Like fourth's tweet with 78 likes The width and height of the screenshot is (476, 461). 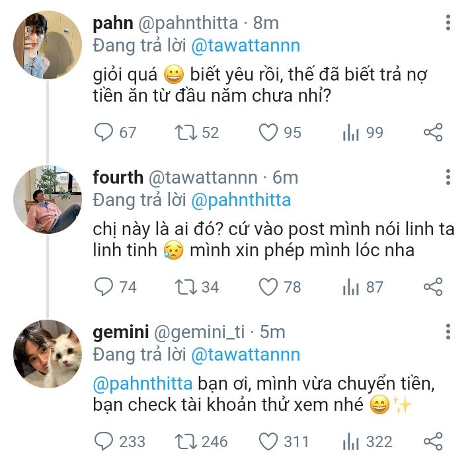pos(268,287)
